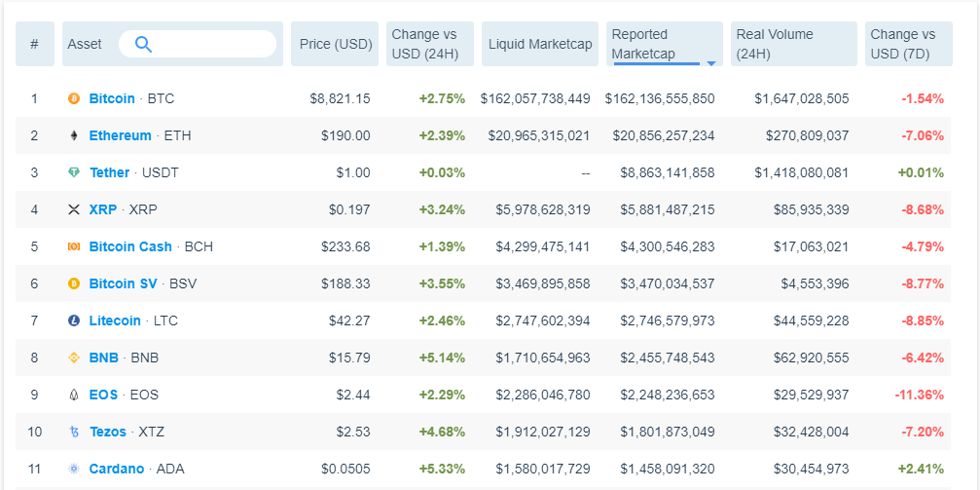Image resolution: width=980 pixels, height=490 pixels.
Task: Open the XRP asset link
Action: pos(102,209)
